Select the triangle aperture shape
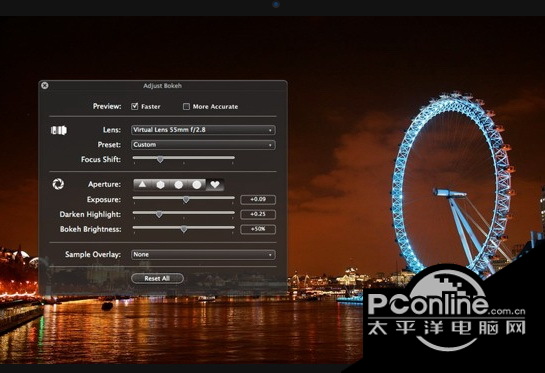 [x=142, y=185]
